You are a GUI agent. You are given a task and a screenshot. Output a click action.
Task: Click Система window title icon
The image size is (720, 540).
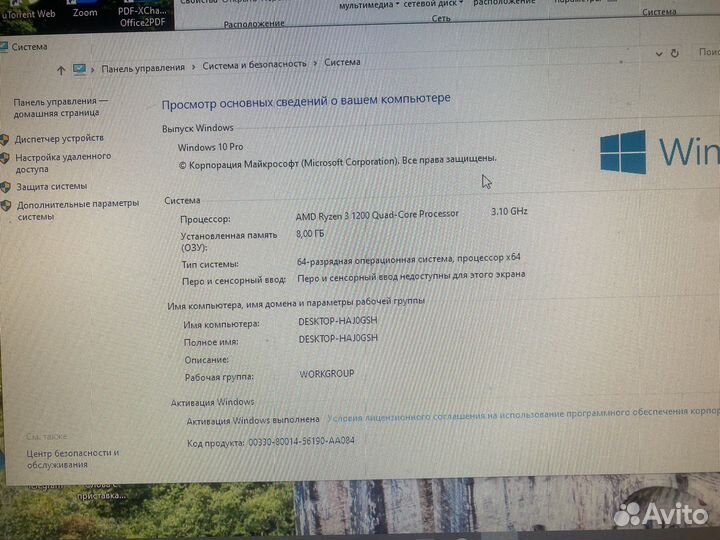click(4, 47)
